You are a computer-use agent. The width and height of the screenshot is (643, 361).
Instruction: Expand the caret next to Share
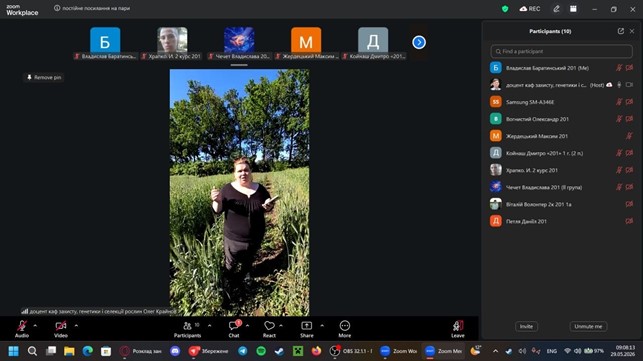322,326
